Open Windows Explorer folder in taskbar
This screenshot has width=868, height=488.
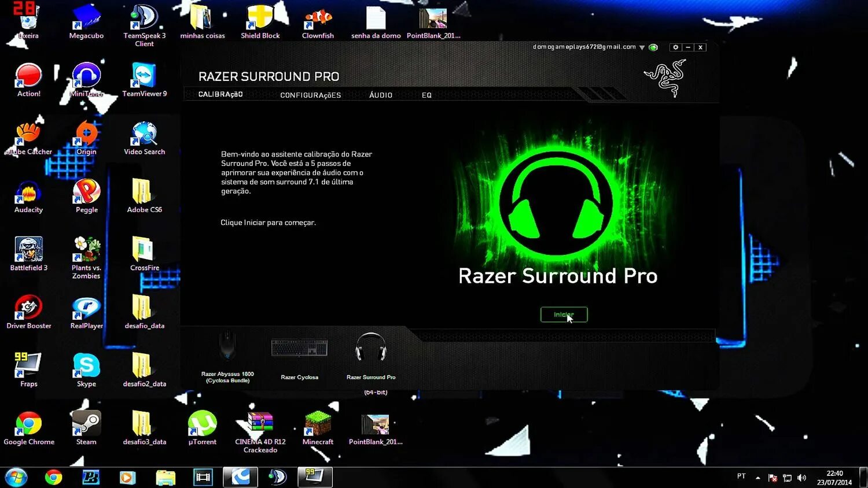(x=165, y=477)
